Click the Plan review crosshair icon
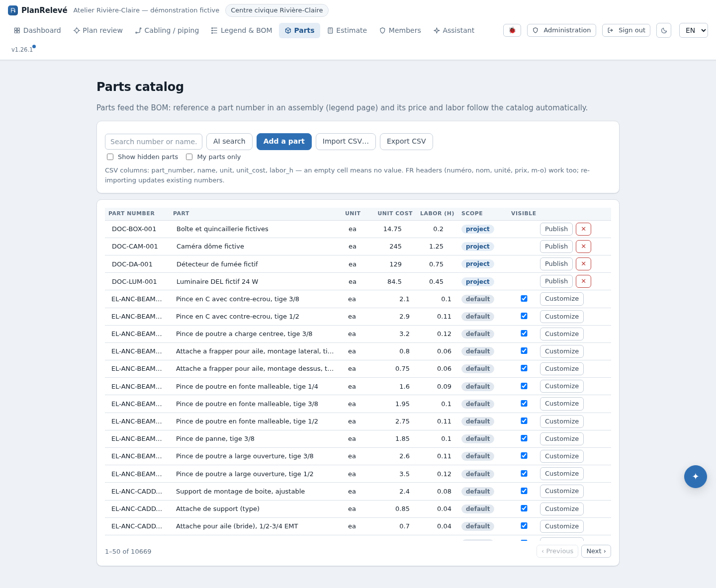716x588 pixels. pos(77,30)
